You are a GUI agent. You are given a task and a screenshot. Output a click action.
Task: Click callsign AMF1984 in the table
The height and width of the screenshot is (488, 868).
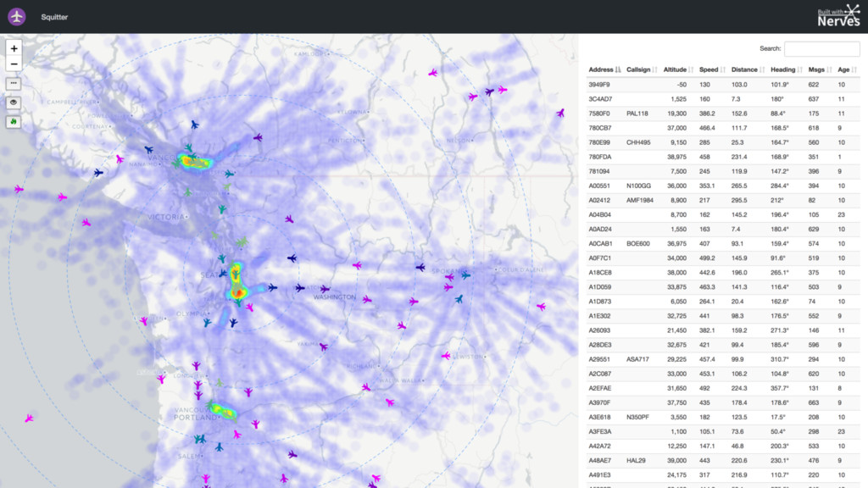(x=640, y=200)
